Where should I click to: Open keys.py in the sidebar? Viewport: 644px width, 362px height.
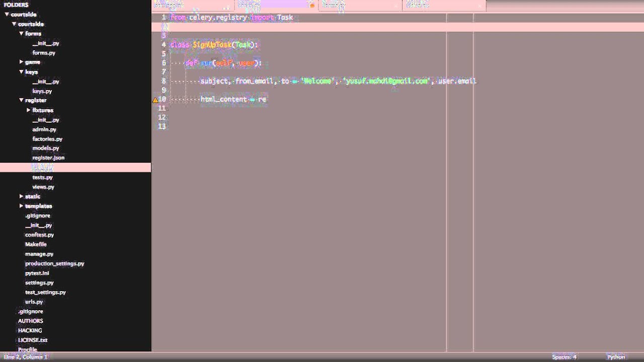[x=42, y=91]
